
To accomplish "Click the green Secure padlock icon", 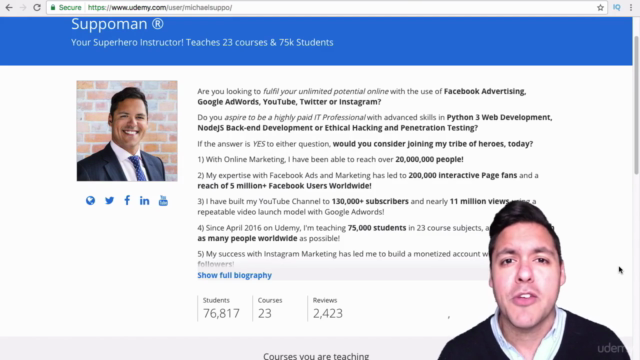I will pos(53,7).
